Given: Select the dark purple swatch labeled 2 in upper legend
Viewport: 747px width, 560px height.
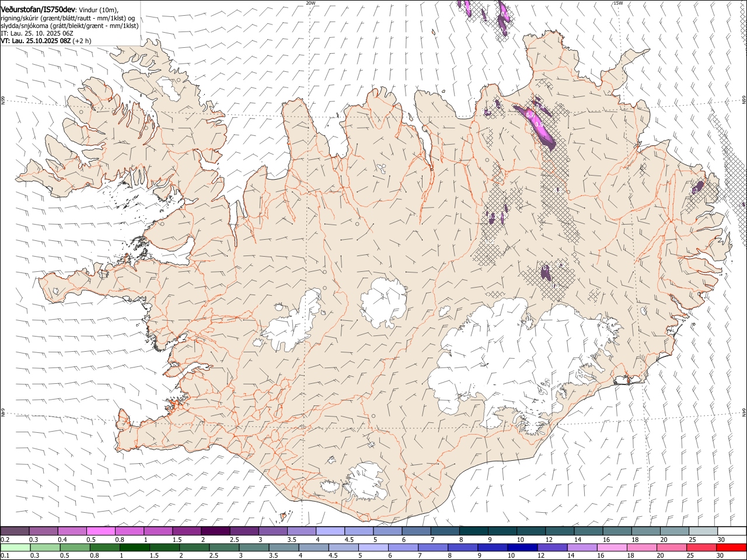Looking at the screenshot, I should click(215, 531).
